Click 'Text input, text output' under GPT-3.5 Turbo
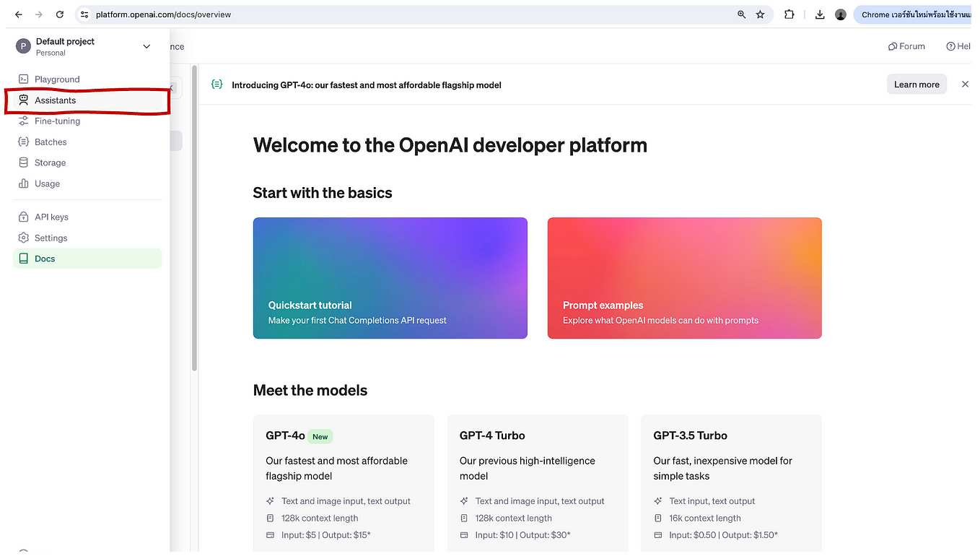980x559 pixels. (x=712, y=500)
